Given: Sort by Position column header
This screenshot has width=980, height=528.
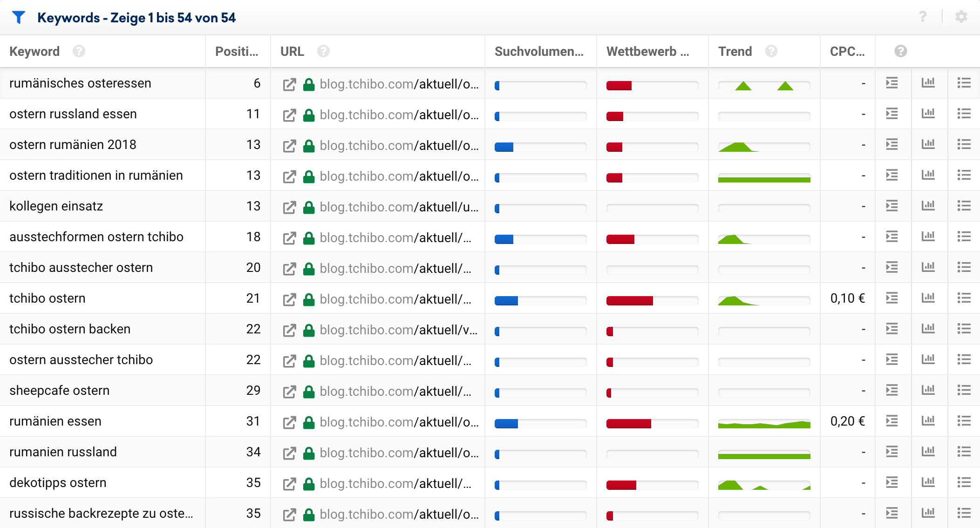Looking at the screenshot, I should pyautogui.click(x=237, y=51).
